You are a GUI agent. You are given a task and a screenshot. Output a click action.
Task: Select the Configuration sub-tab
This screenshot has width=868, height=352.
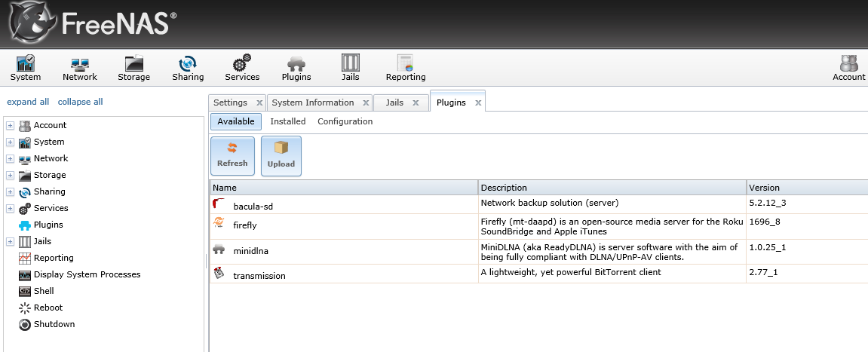(345, 122)
